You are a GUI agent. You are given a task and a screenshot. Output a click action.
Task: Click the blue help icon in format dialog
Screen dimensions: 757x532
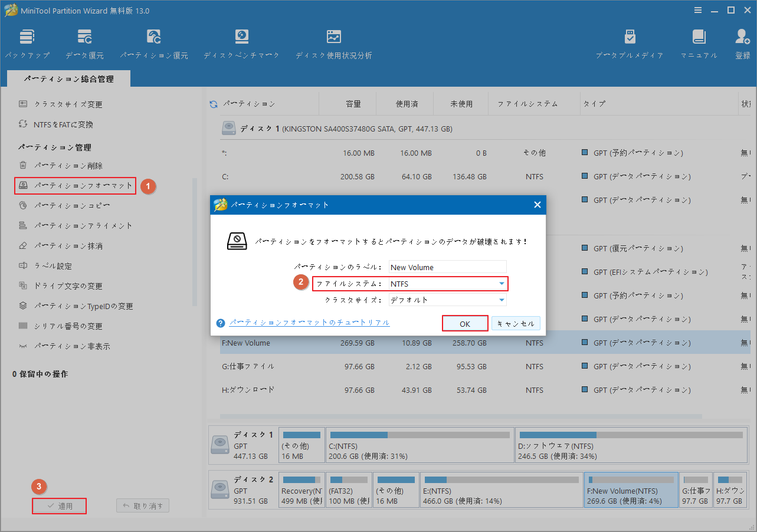[221, 323]
